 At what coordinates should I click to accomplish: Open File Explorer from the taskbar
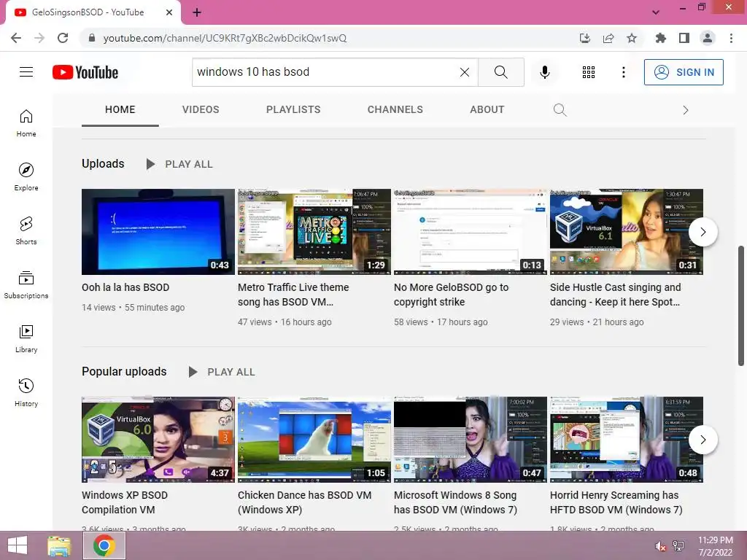pos(59,545)
